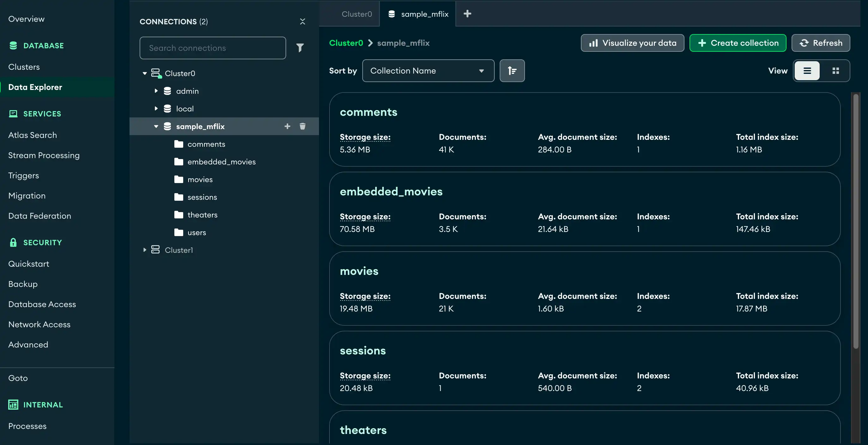
Task: Open the Collection Name sort dropdown
Action: tap(428, 71)
